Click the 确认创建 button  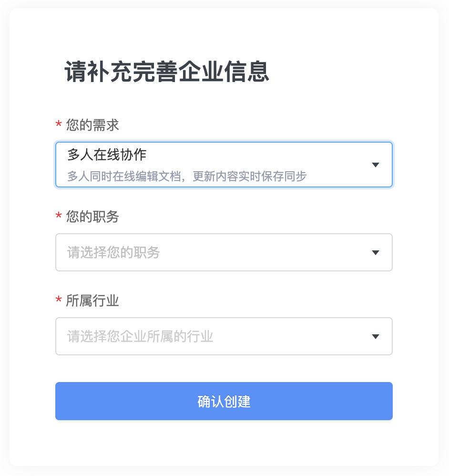click(x=224, y=401)
